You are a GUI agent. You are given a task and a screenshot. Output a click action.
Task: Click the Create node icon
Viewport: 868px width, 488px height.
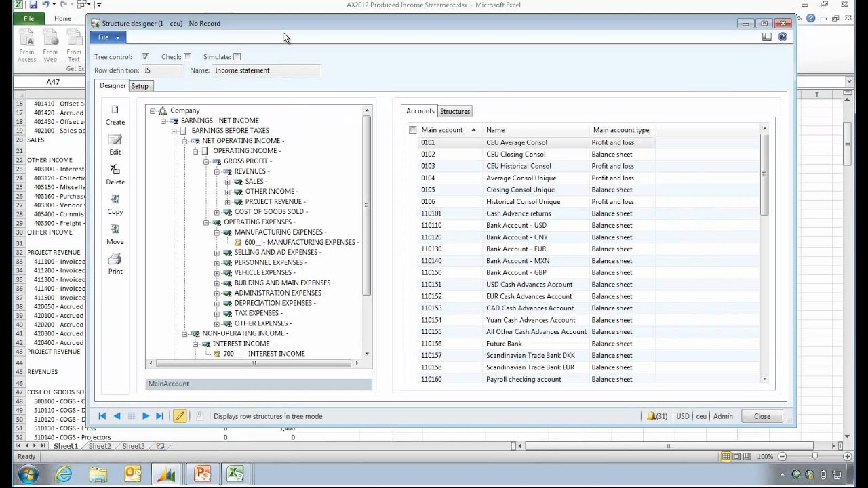pyautogui.click(x=115, y=110)
